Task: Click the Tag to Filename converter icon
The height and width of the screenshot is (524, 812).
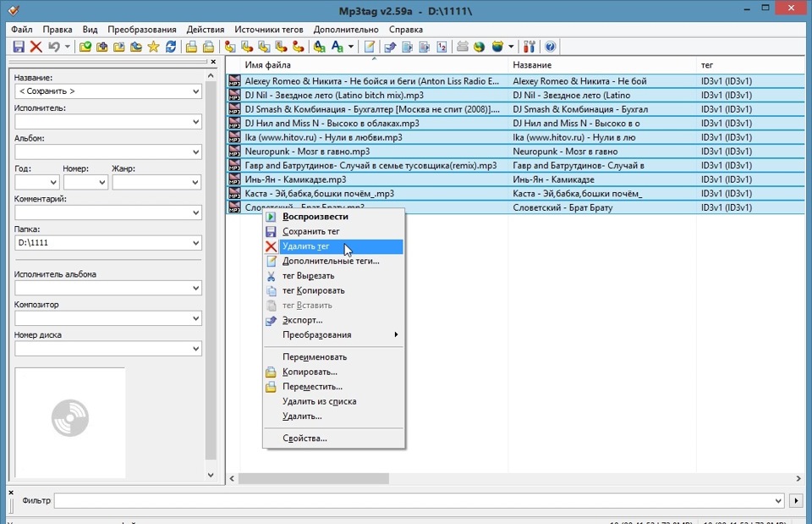Action: click(230, 47)
